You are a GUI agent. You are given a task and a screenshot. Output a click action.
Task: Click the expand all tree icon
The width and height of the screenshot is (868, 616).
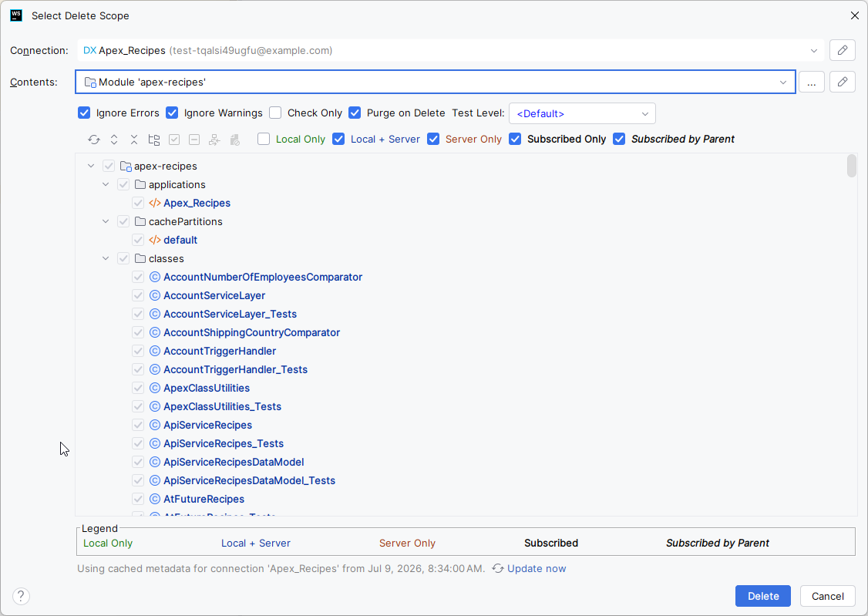tap(114, 140)
